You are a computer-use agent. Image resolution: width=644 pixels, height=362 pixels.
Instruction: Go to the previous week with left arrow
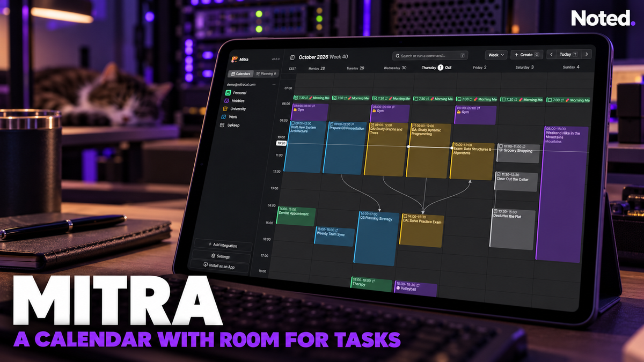551,54
